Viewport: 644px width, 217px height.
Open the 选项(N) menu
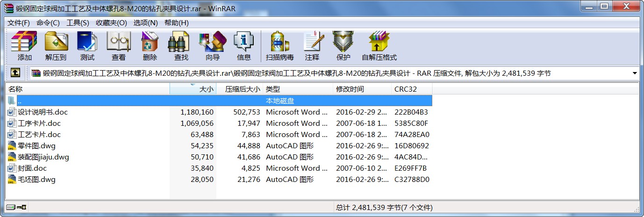[x=145, y=23]
